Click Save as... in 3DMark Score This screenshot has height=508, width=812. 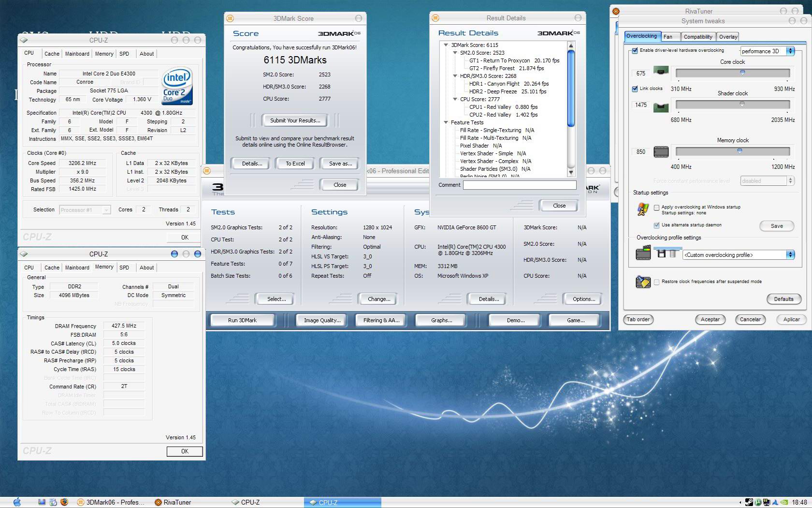pos(340,164)
